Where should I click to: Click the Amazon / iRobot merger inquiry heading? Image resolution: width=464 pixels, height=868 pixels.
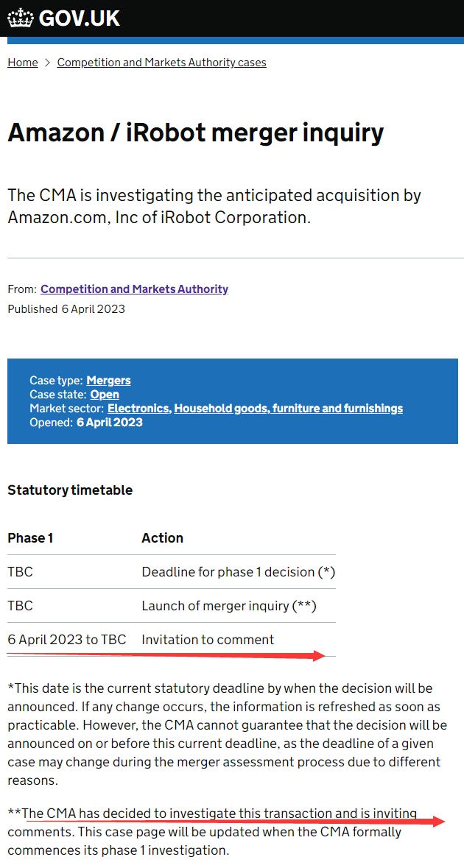(x=195, y=133)
